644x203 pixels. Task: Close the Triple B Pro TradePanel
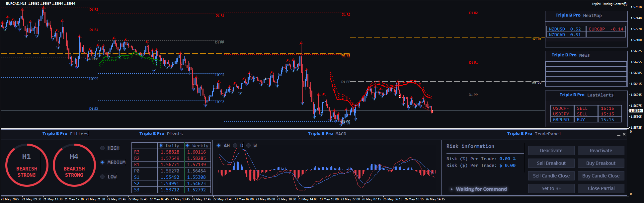pyautogui.click(x=624, y=134)
